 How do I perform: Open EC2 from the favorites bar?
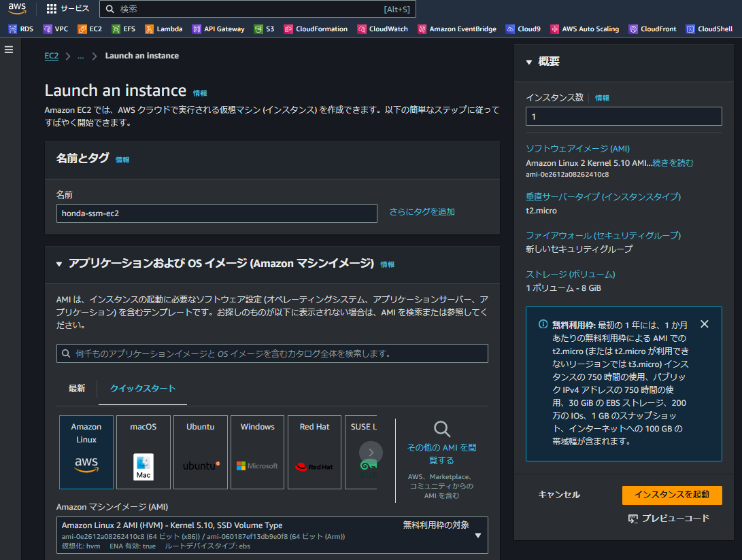pyautogui.click(x=90, y=29)
